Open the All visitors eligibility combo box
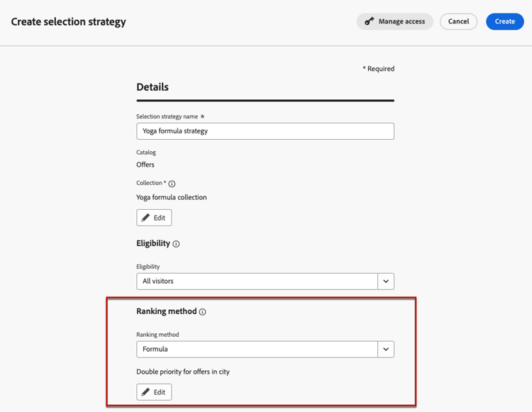 tap(257, 282)
